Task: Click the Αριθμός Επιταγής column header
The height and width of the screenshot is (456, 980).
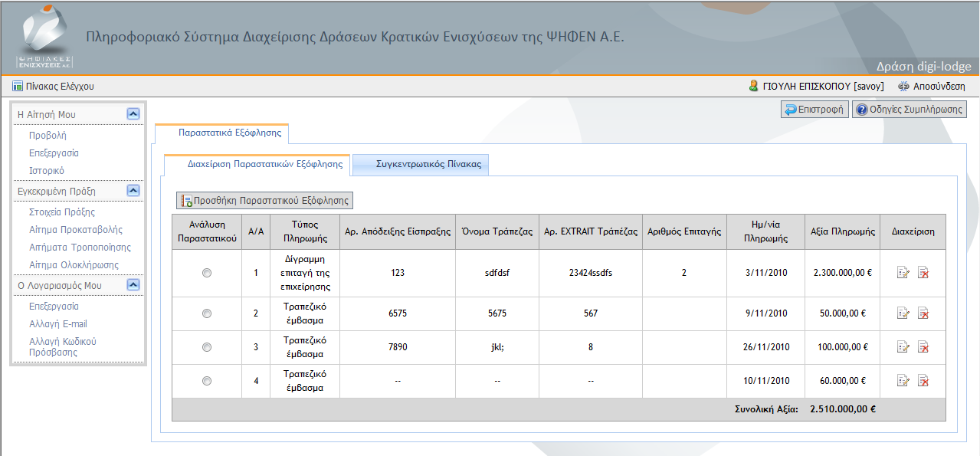Action: (x=684, y=231)
